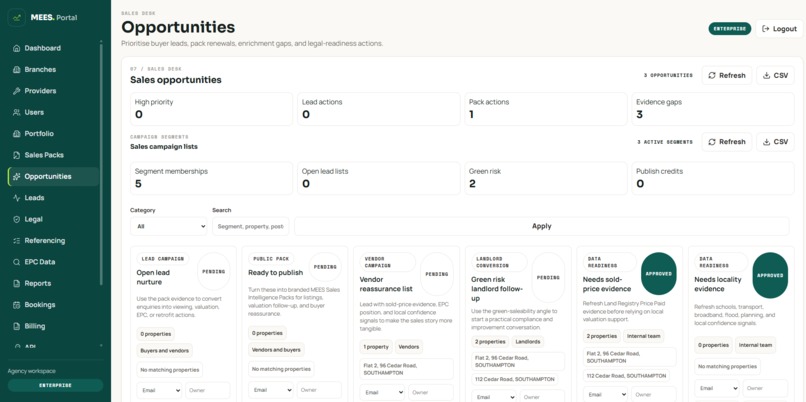Click PENDING badge on Ready to publish
This screenshot has height=402, width=806.
[x=325, y=267]
